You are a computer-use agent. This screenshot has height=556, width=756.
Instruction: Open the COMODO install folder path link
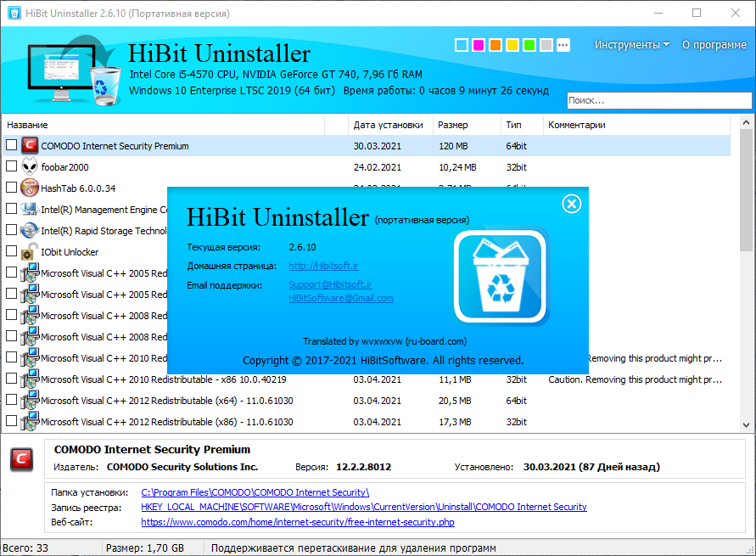[x=255, y=492]
